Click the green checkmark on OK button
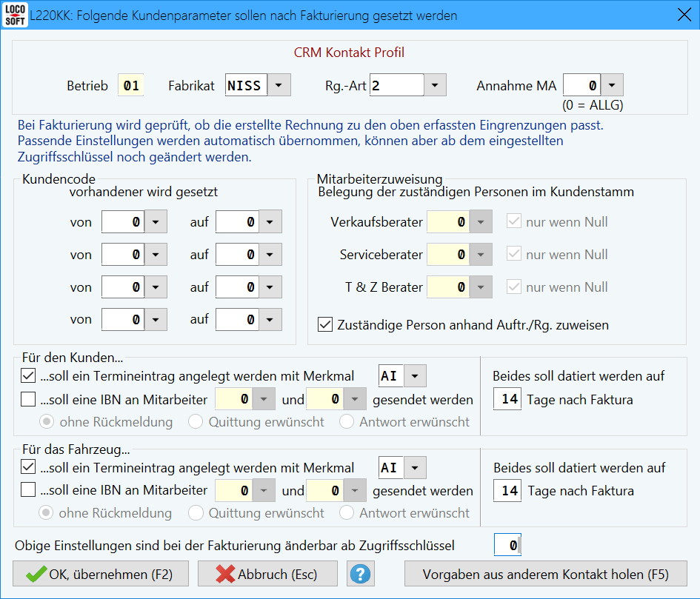The height and width of the screenshot is (599, 700). (35, 574)
